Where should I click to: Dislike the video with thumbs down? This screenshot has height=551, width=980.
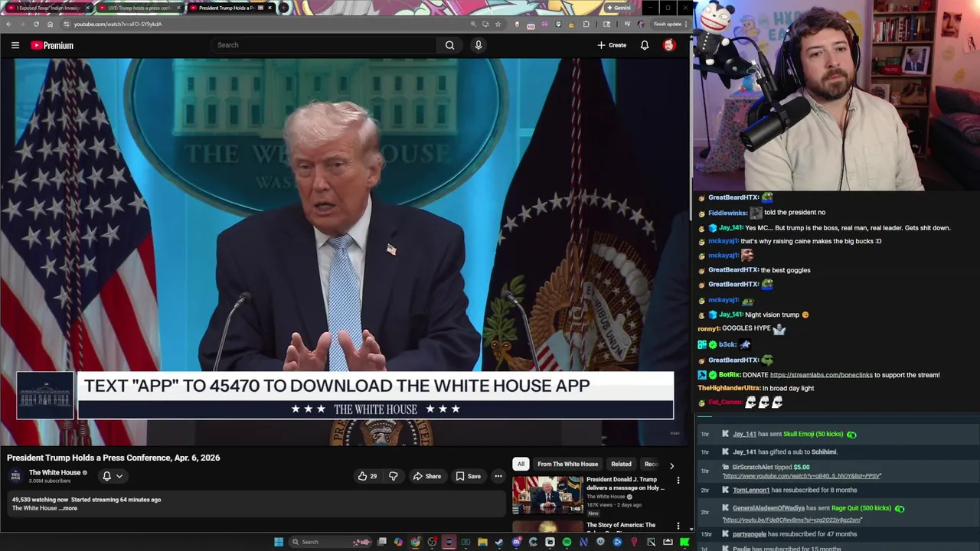(394, 476)
